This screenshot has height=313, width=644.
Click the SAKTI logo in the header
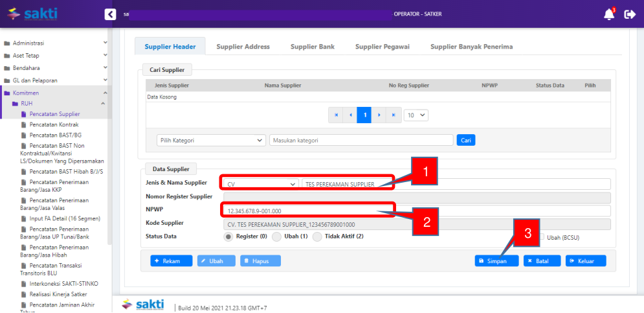coord(32,14)
